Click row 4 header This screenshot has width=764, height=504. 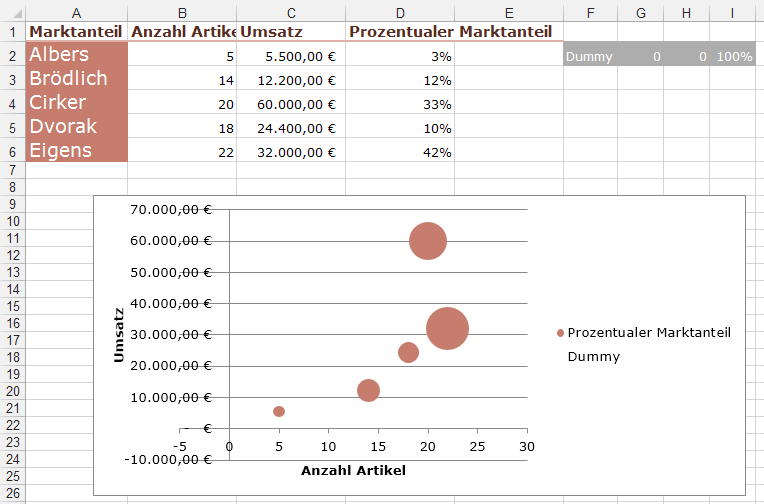[x=12, y=103]
